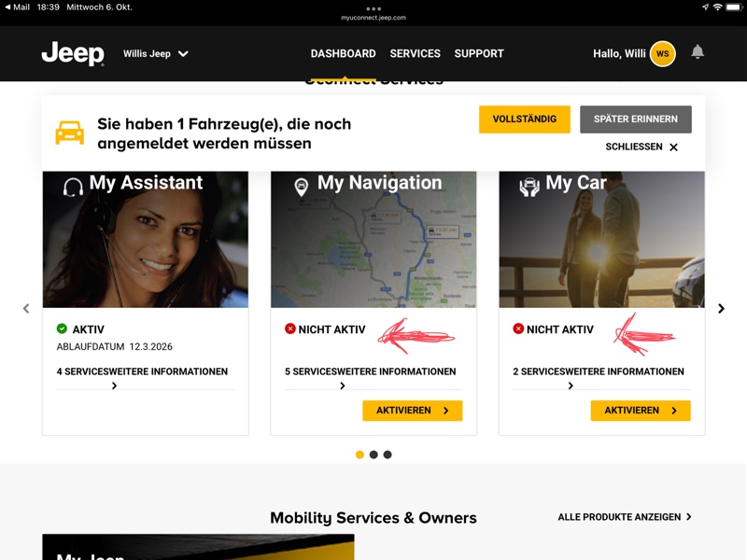This screenshot has width=747, height=560.
Task: Expand My Navigation 5 services information
Action: point(371,377)
